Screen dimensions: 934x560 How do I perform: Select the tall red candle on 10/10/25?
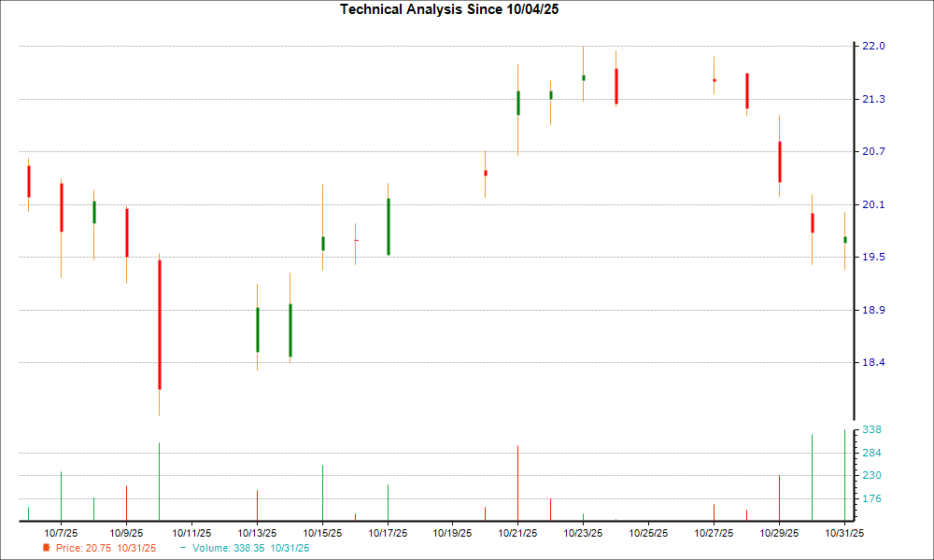click(159, 322)
